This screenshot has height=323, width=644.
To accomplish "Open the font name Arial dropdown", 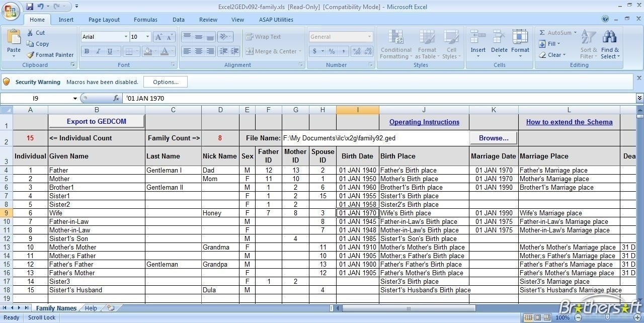I will pos(126,37).
